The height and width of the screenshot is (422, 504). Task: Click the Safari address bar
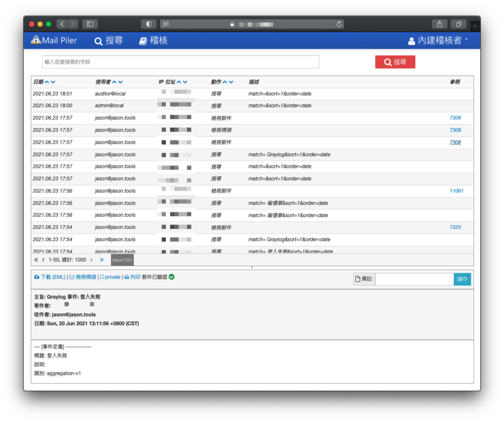pyautogui.click(x=252, y=24)
